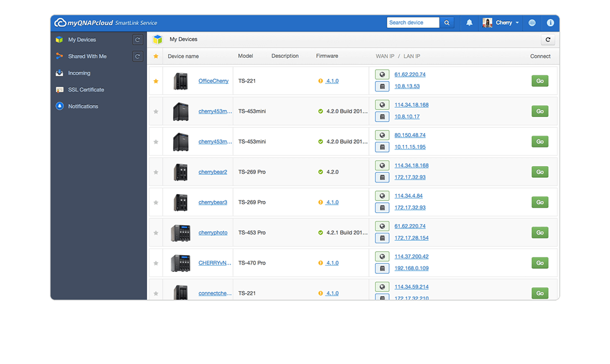This screenshot has width=610, height=364.
Task: Click the search magnifier icon
Action: click(x=446, y=22)
